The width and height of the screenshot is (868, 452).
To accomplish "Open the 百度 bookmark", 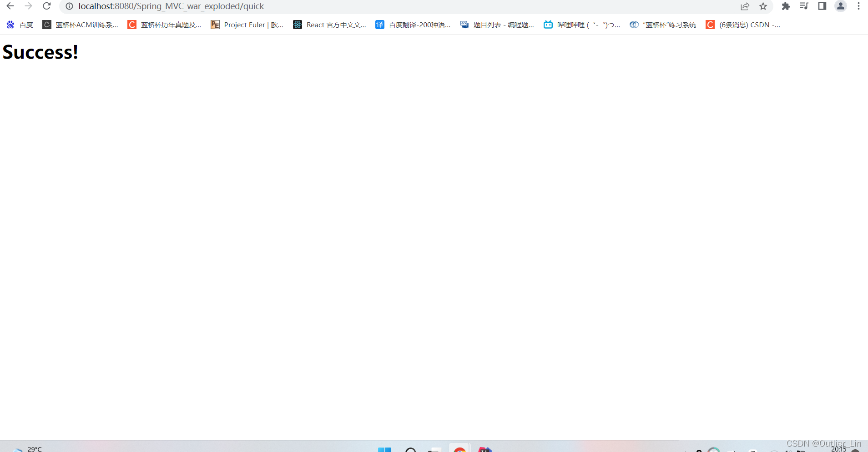I will tap(20, 25).
